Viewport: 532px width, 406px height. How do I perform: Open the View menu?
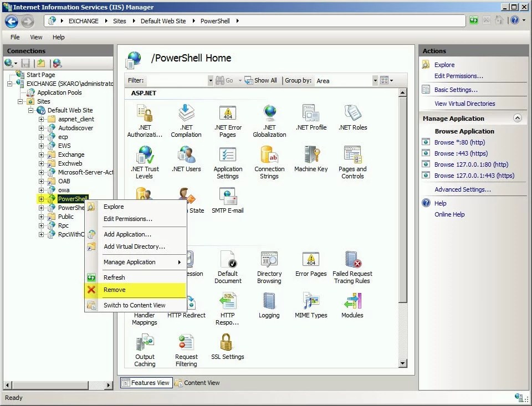pos(36,37)
